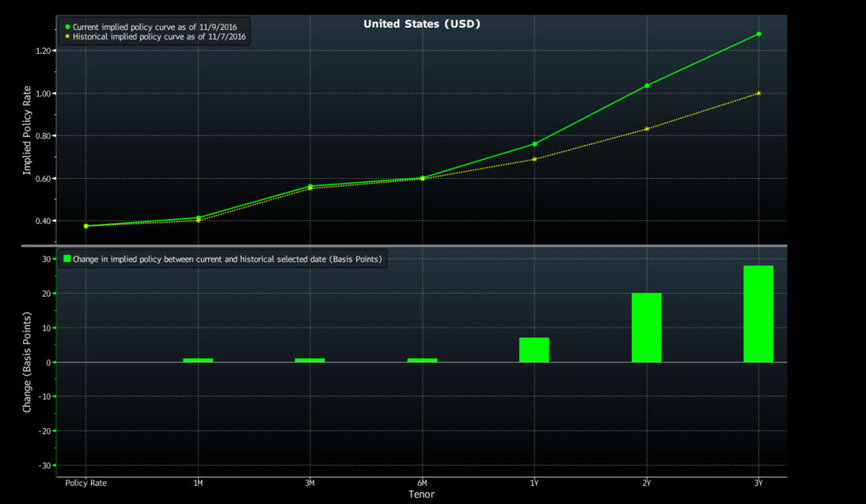This screenshot has width=866, height=504.
Task: Click the Tenor axis title
Action: click(x=421, y=495)
